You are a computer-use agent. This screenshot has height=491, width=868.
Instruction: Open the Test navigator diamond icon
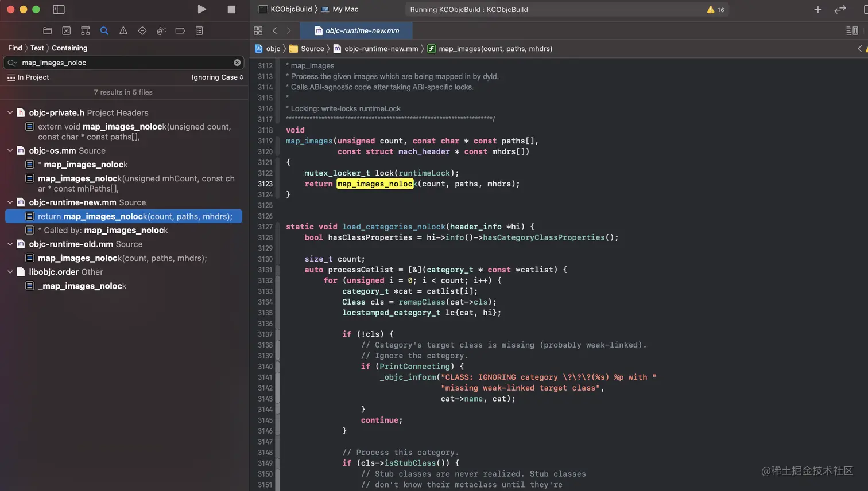(x=142, y=30)
